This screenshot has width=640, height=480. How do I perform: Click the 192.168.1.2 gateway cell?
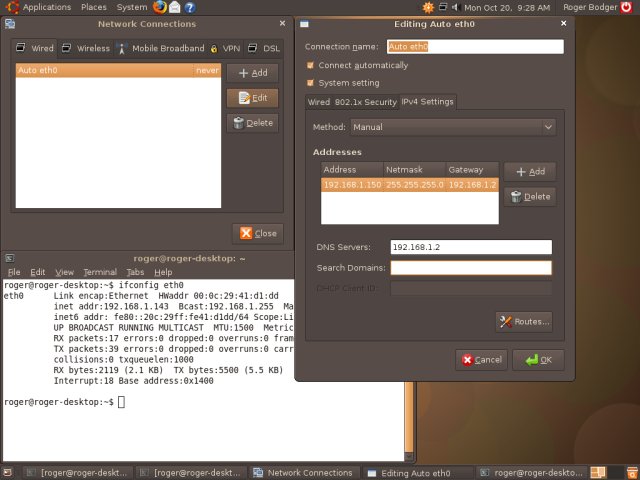point(472,185)
